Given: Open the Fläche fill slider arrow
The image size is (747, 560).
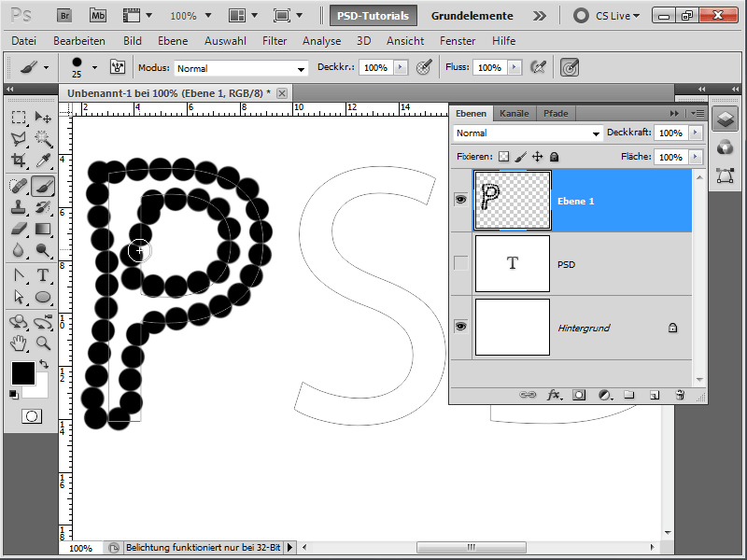Looking at the screenshot, I should (x=696, y=156).
